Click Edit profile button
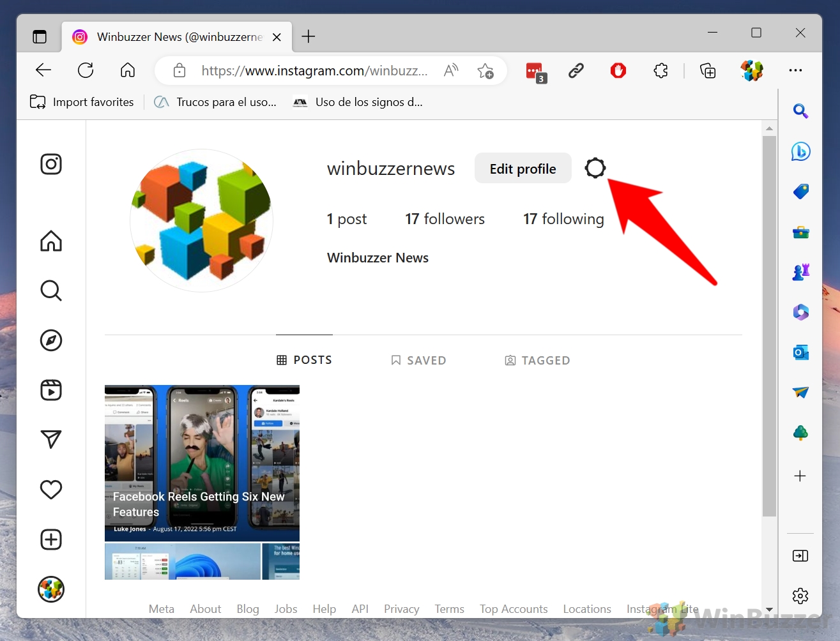840x641 pixels. click(x=523, y=169)
